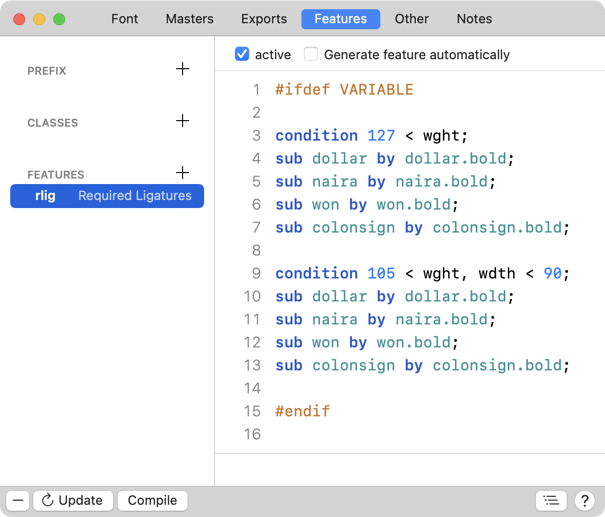Go to the Exports tab
This screenshot has width=605, height=517.
click(264, 18)
